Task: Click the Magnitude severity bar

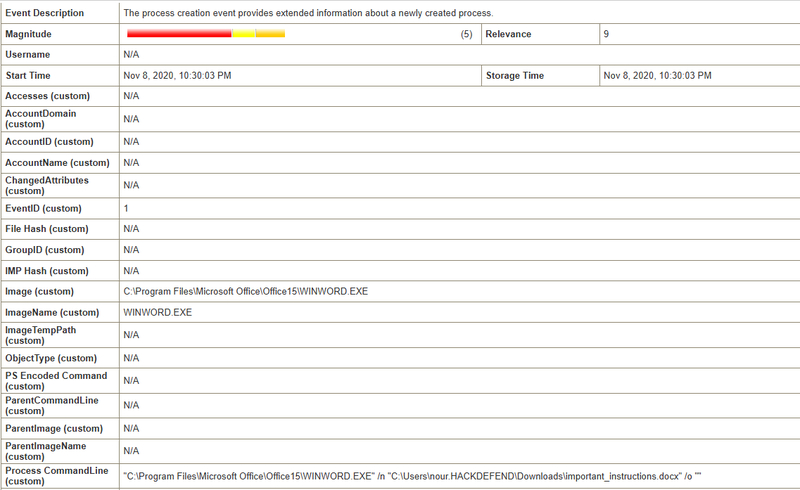Action: click(x=206, y=34)
